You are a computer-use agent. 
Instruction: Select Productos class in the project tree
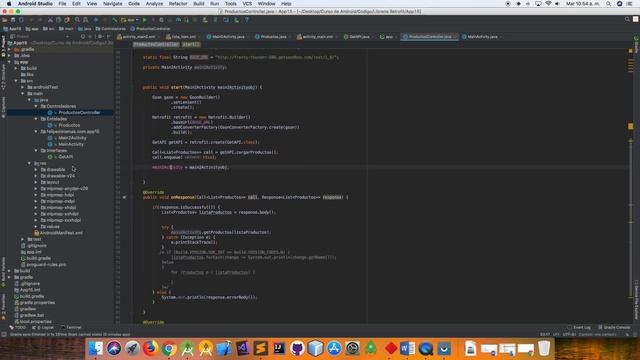(x=69, y=125)
